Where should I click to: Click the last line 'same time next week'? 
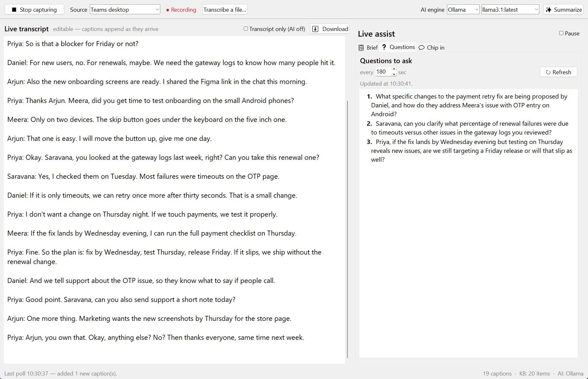coord(156,337)
